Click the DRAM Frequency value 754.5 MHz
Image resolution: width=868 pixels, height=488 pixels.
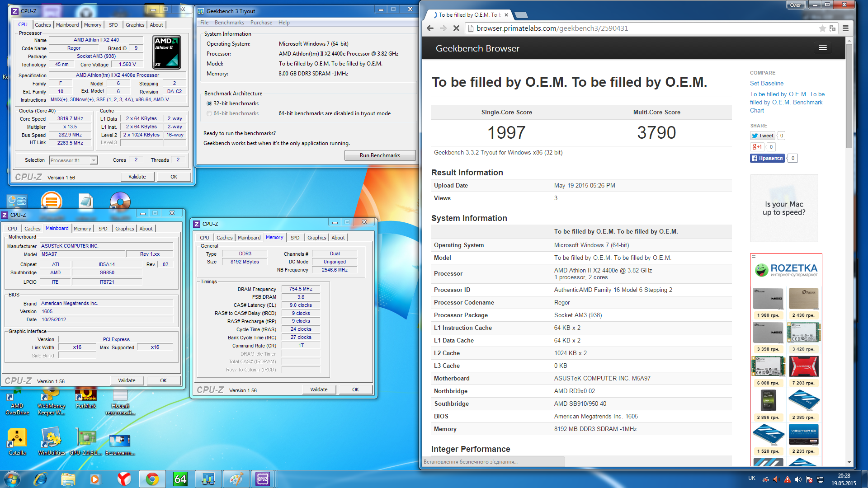(x=301, y=289)
